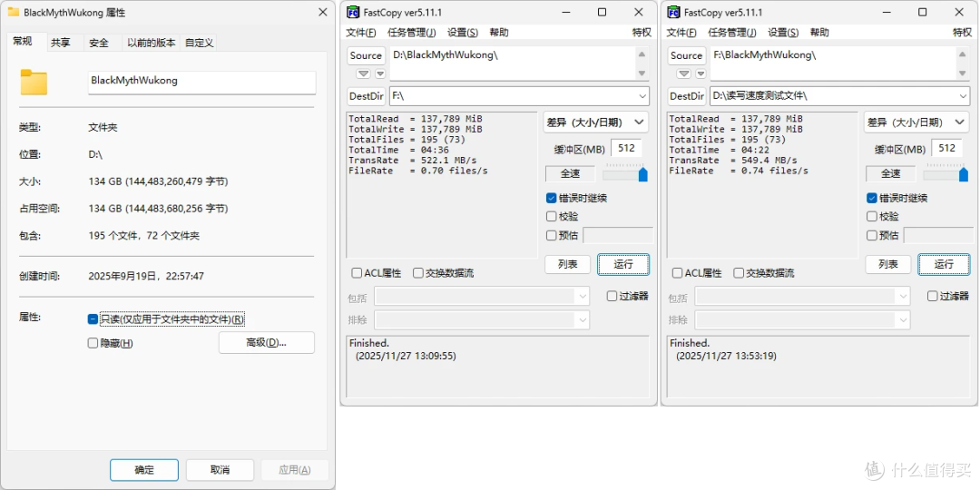Click Source button in left FastCopy
The height and width of the screenshot is (490, 980).
coord(367,55)
